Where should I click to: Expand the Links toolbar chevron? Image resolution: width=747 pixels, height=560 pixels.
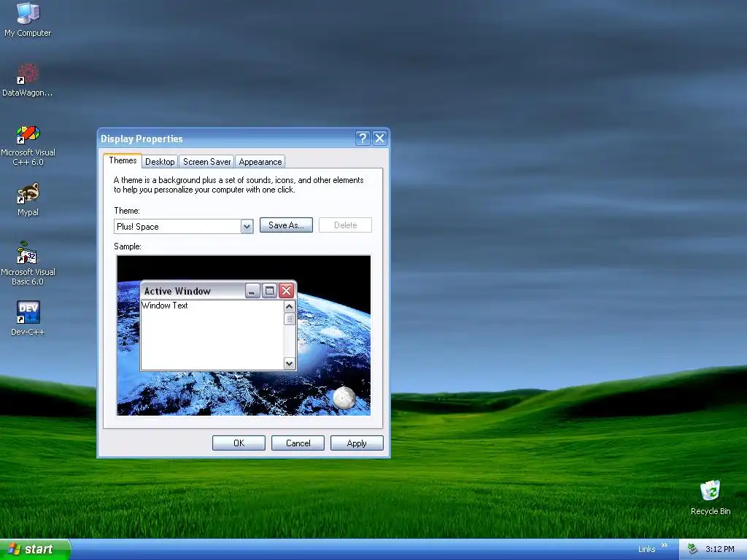[x=665, y=545]
